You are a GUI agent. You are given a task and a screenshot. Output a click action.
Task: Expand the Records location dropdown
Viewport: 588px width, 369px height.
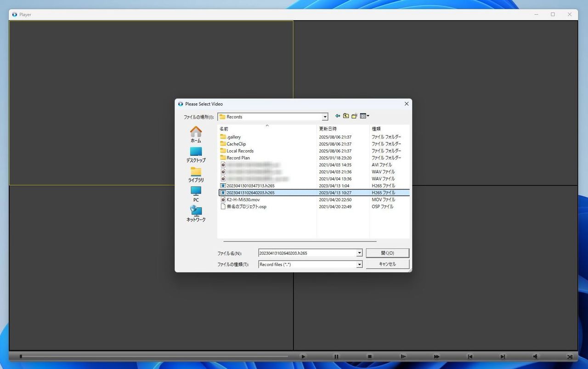[x=325, y=117]
